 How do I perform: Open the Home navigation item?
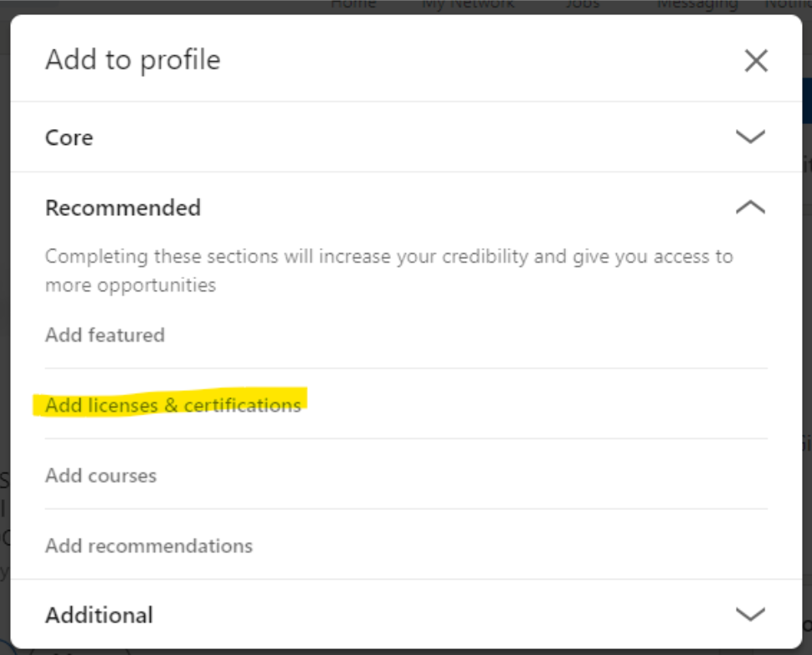coord(353,4)
